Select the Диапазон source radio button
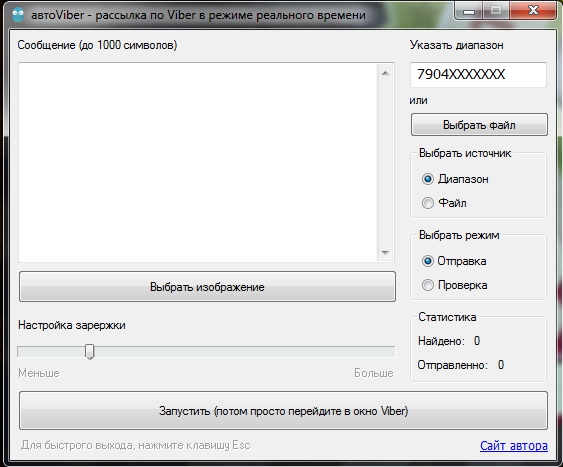Viewport: 563px width, 467px height. coord(428,179)
